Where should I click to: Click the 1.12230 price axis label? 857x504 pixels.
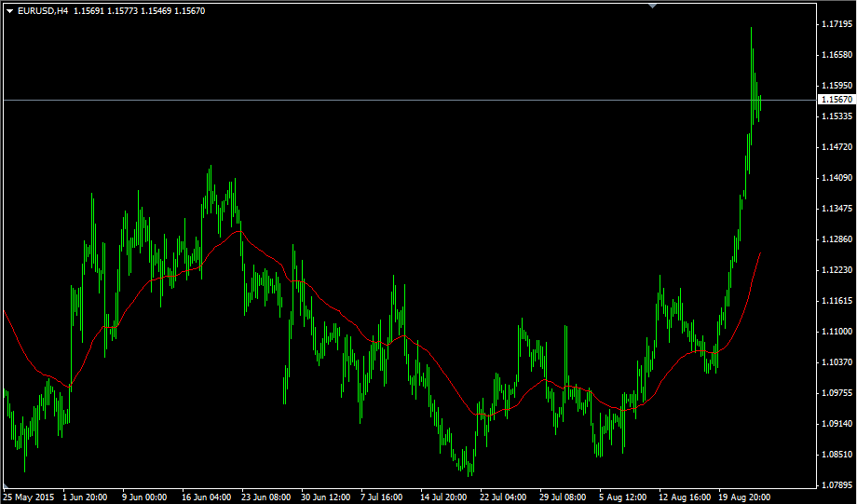837,270
